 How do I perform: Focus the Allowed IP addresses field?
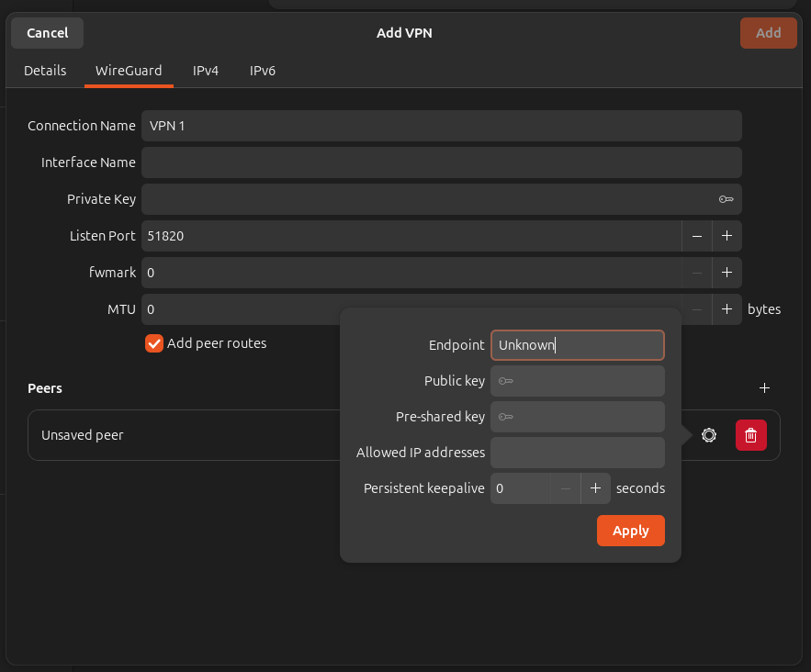577,453
